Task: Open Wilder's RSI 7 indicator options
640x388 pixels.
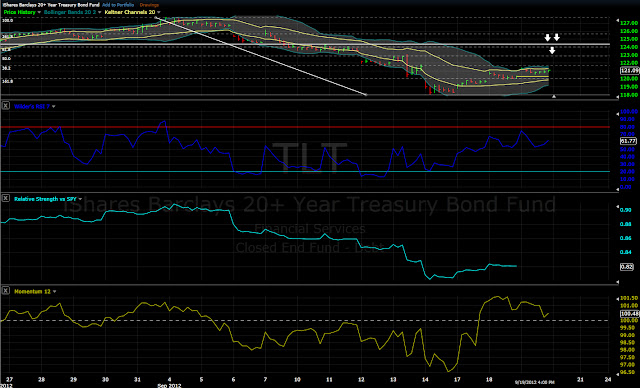Action: pos(53,106)
